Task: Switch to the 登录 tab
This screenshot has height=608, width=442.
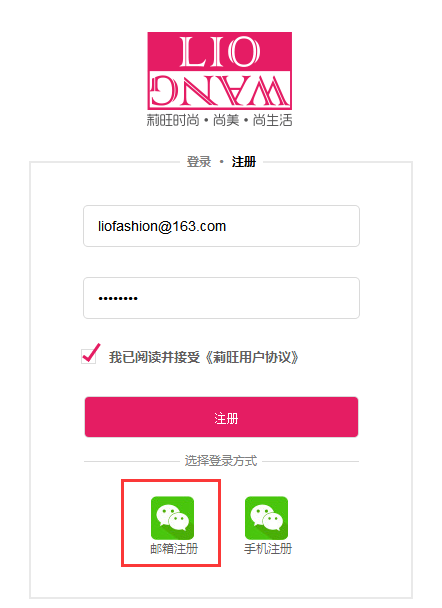Action: [199, 161]
